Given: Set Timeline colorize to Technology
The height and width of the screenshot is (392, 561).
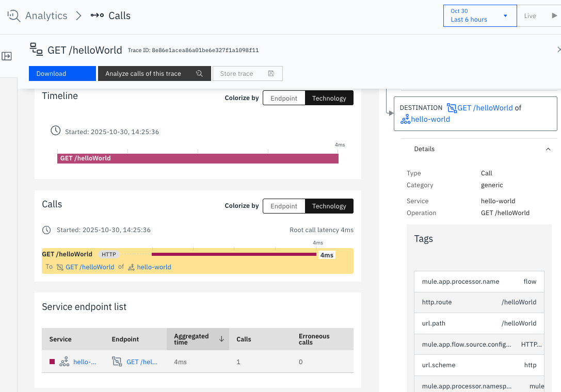Looking at the screenshot, I should pos(329,98).
